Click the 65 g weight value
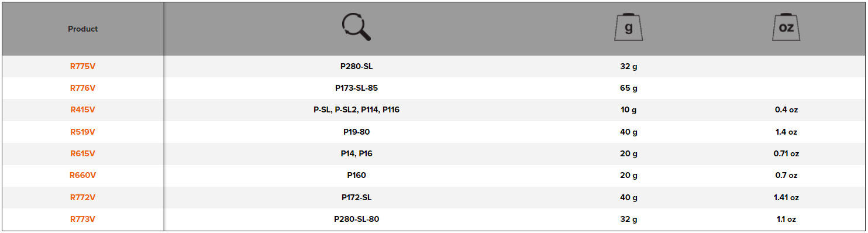The height and width of the screenshot is (233, 868). (x=628, y=88)
